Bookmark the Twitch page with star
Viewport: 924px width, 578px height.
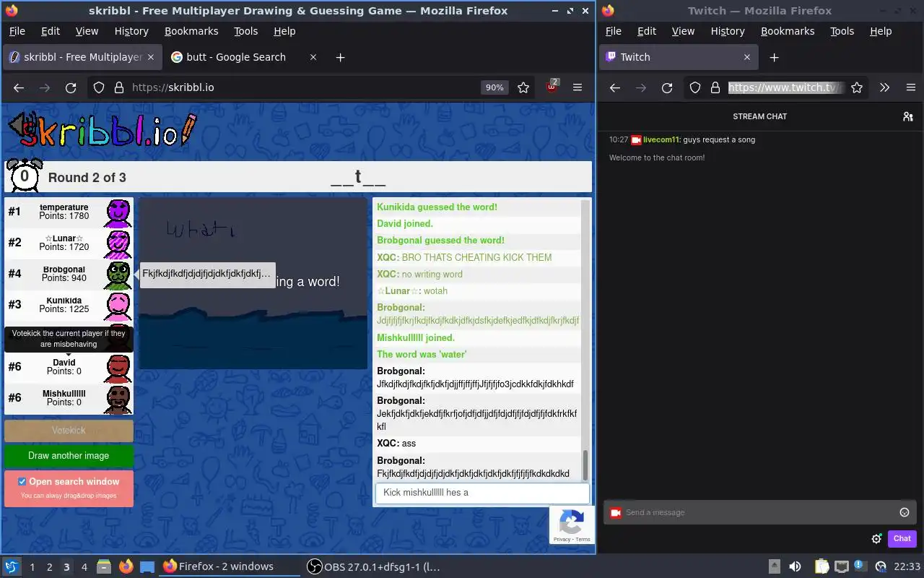click(857, 87)
